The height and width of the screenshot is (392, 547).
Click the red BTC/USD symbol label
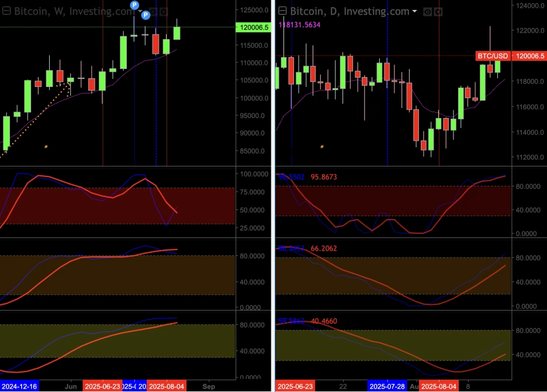(x=493, y=56)
